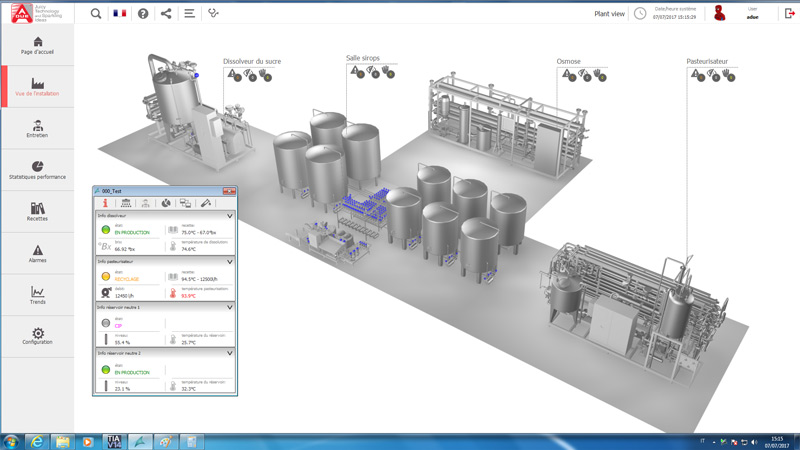Open the hamburger list menu icon
800x450 pixels.
tap(189, 14)
